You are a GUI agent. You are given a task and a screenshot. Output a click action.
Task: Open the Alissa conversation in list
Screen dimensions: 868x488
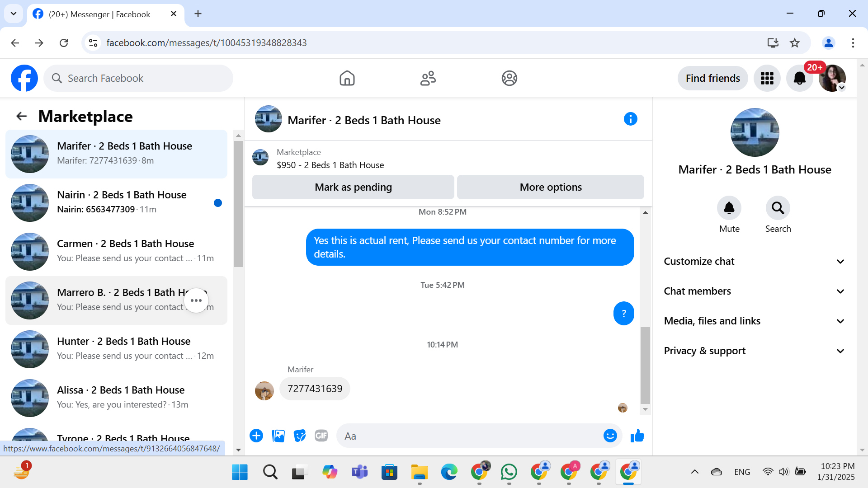pos(116,398)
